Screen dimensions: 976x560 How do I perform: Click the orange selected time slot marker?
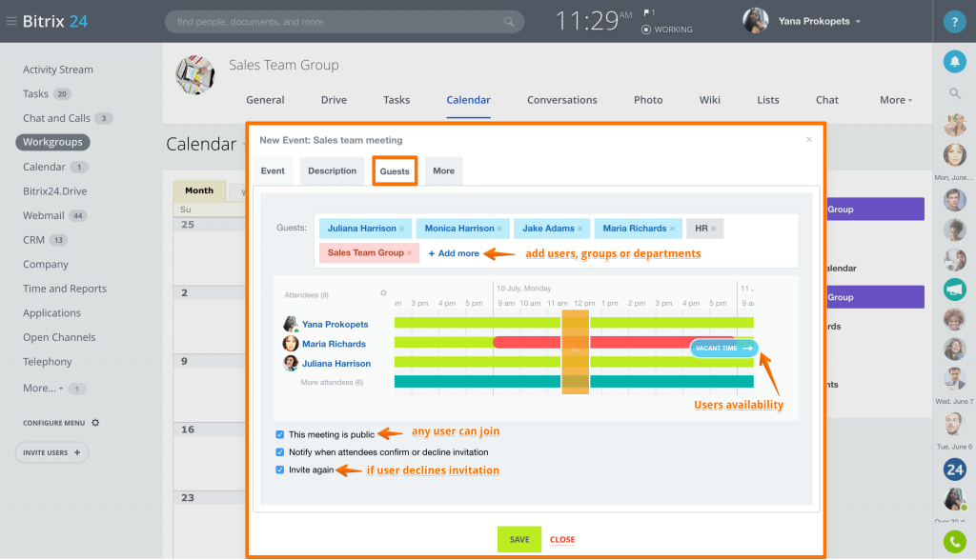[575, 352]
